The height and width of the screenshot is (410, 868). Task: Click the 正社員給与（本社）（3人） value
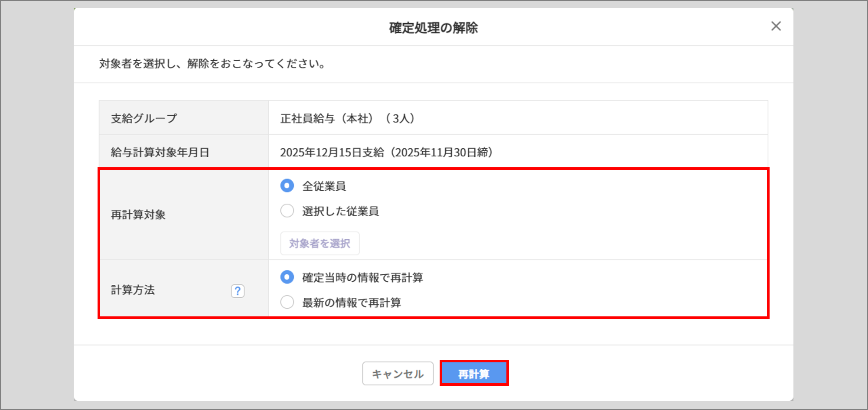coord(347,118)
